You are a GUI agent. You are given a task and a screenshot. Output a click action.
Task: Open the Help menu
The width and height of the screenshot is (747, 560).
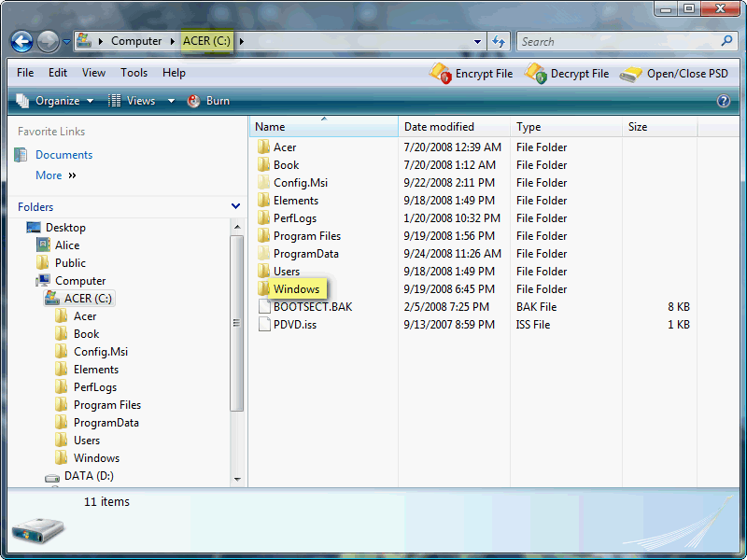[174, 73]
